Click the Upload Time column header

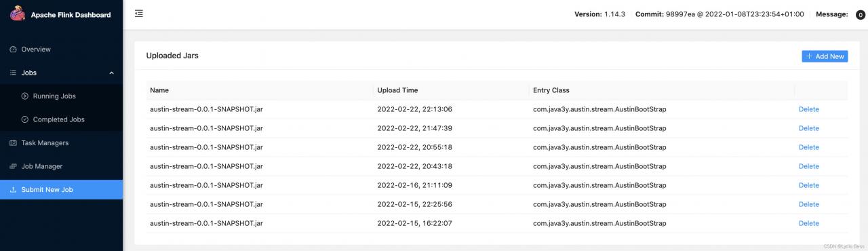(x=397, y=90)
